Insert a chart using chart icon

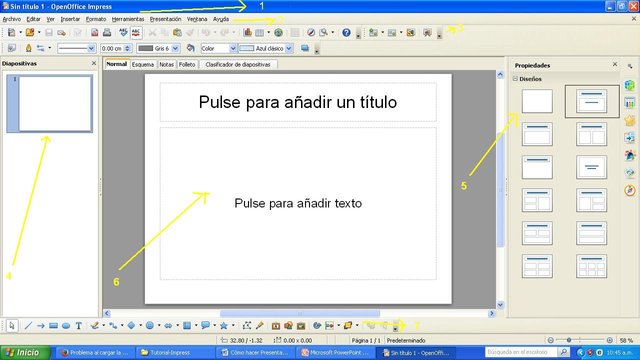point(247,32)
